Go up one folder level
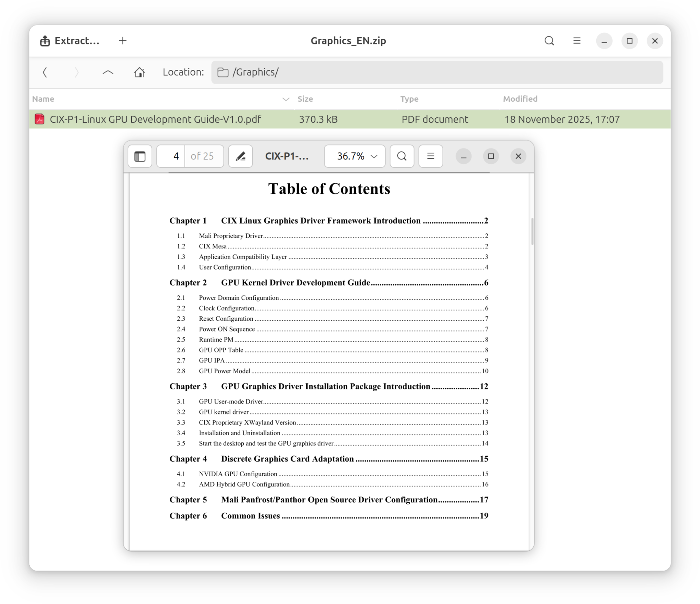The width and height of the screenshot is (700, 604). point(108,72)
